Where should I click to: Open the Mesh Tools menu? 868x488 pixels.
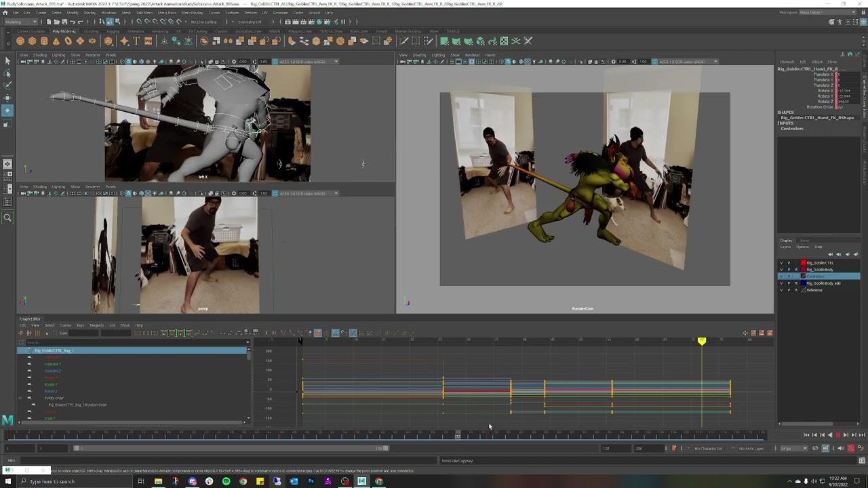166,12
